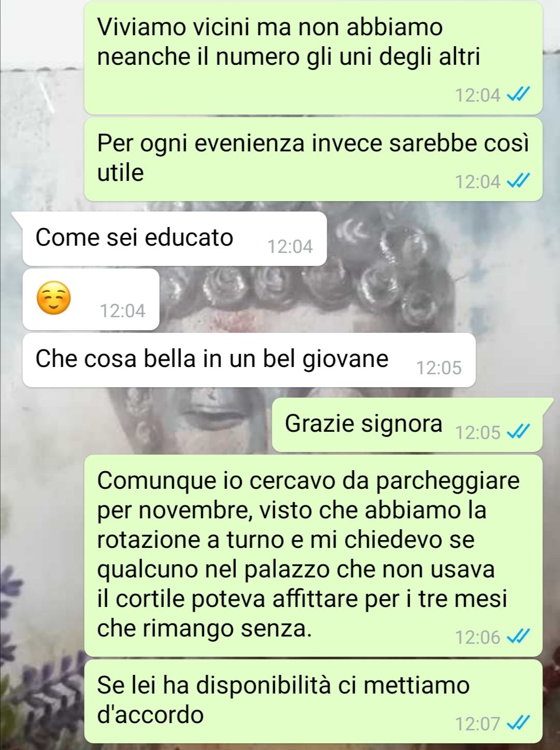Screen dimensions: 560x750
Task: Select the 'Che cosa bella in un bel giovane' bubble
Action: point(249,360)
